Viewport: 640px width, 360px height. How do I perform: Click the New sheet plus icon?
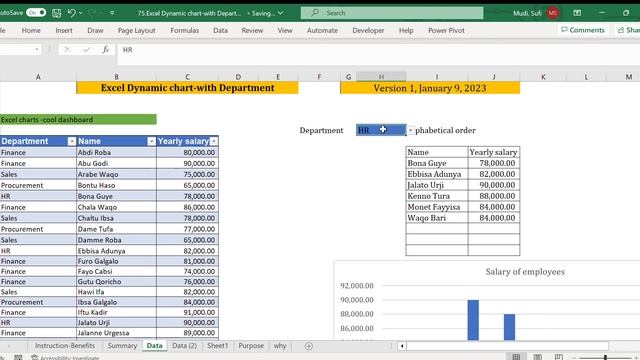(x=309, y=346)
